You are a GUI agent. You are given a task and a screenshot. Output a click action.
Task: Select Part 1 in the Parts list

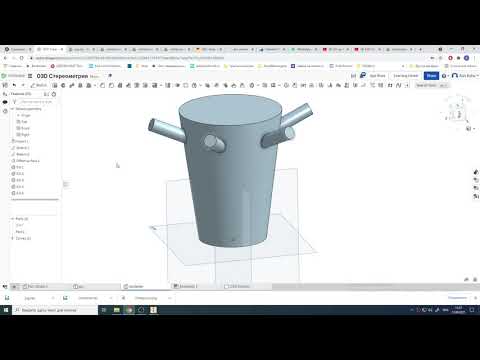coord(20,232)
